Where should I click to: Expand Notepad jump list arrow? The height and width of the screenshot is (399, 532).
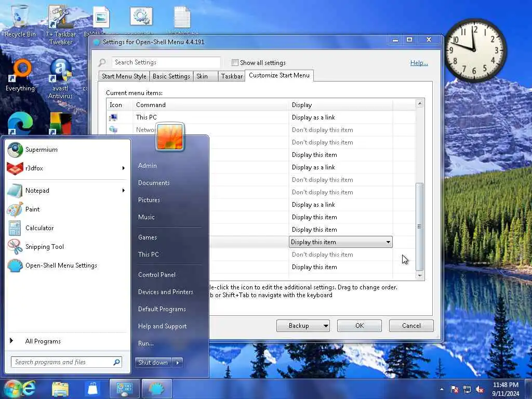(x=124, y=191)
